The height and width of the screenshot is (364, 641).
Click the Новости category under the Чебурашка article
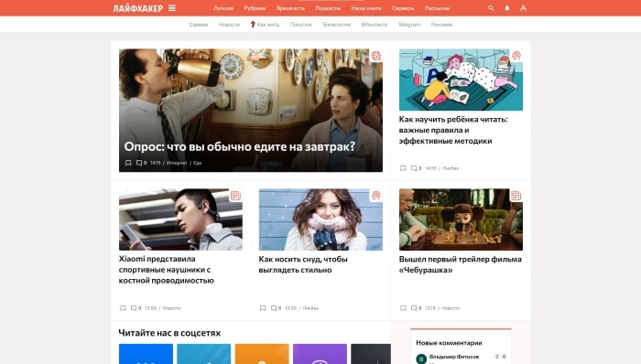point(451,308)
